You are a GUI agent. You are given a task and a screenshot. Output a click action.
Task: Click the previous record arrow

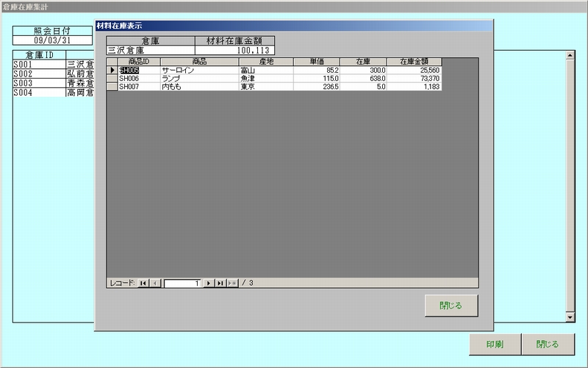(155, 283)
